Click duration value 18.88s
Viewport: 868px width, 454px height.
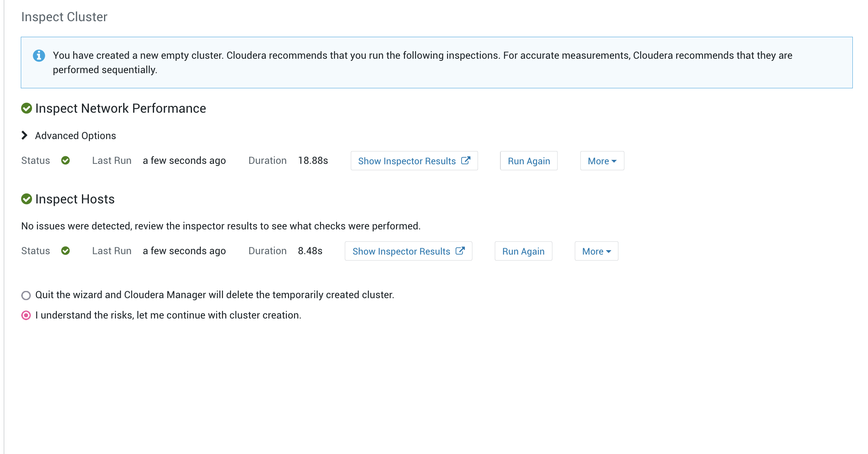point(313,161)
